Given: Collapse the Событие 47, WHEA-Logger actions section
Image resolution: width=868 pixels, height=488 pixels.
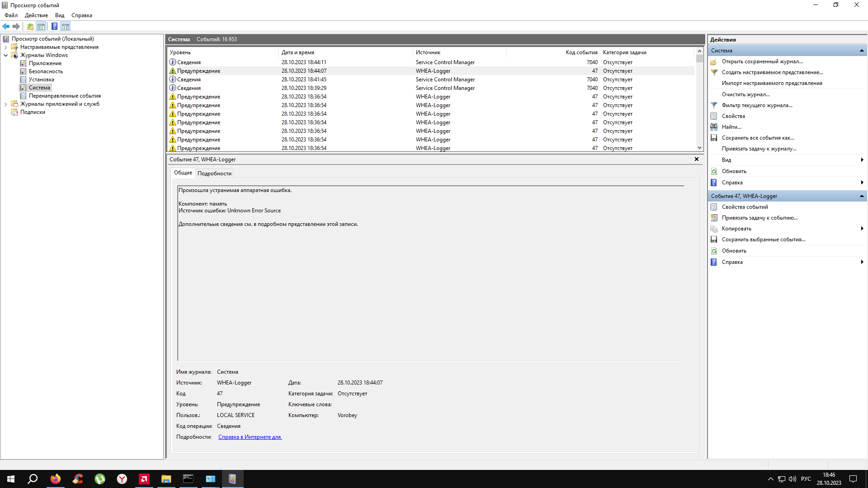Looking at the screenshot, I should (862, 196).
